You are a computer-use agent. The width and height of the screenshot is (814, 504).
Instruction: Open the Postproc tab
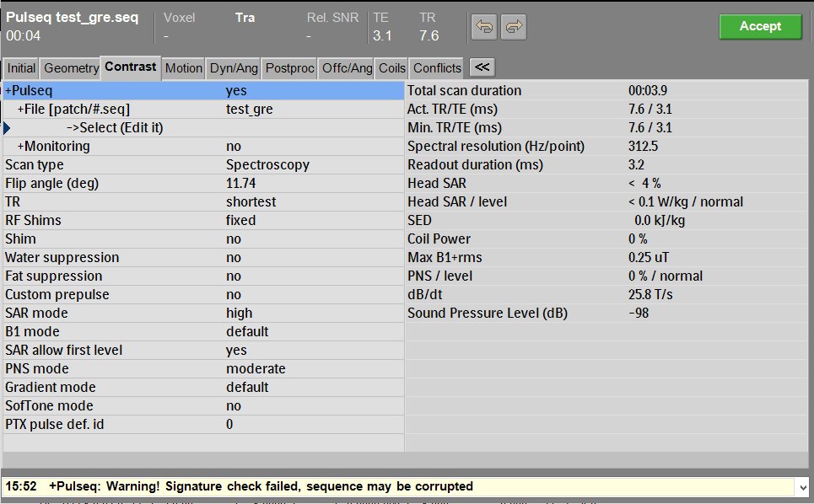(289, 68)
